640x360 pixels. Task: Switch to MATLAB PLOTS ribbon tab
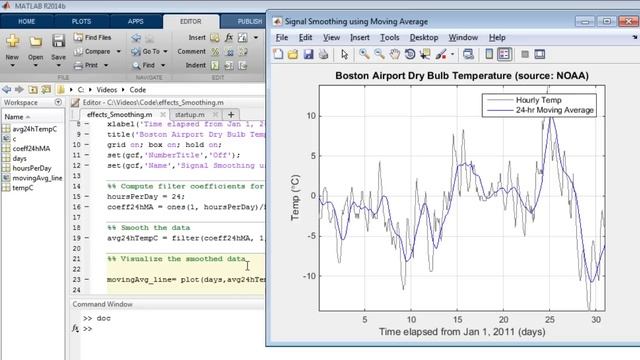[x=81, y=21]
